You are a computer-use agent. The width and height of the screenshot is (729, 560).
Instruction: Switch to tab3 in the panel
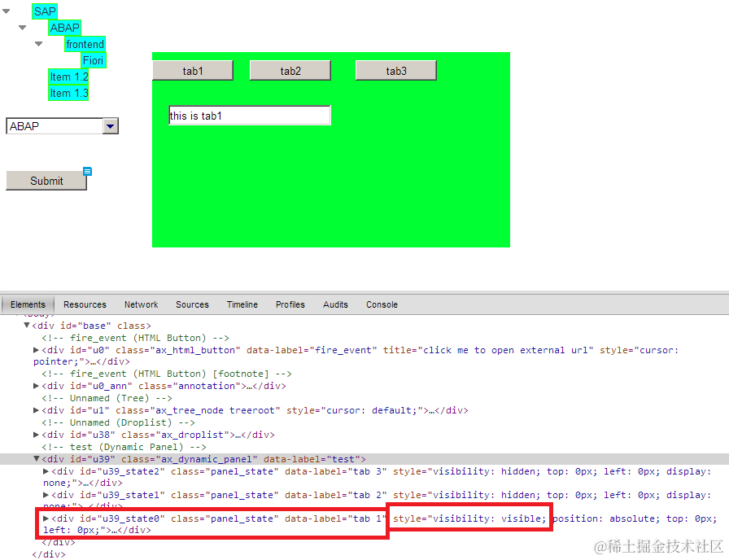pos(396,71)
